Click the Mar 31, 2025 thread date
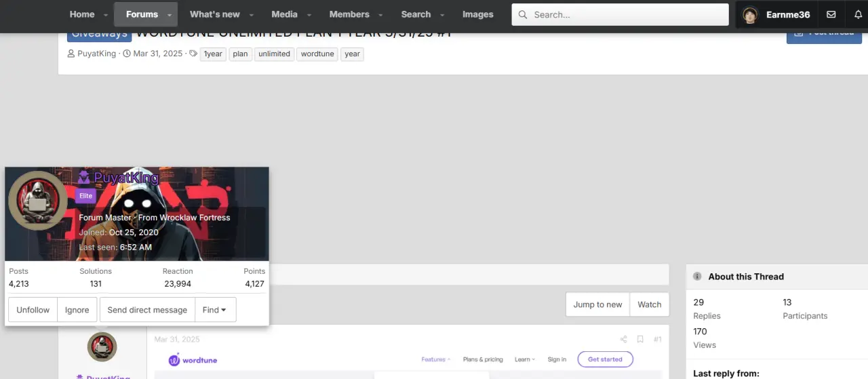Image resolution: width=868 pixels, height=379 pixels. pyautogui.click(x=158, y=54)
